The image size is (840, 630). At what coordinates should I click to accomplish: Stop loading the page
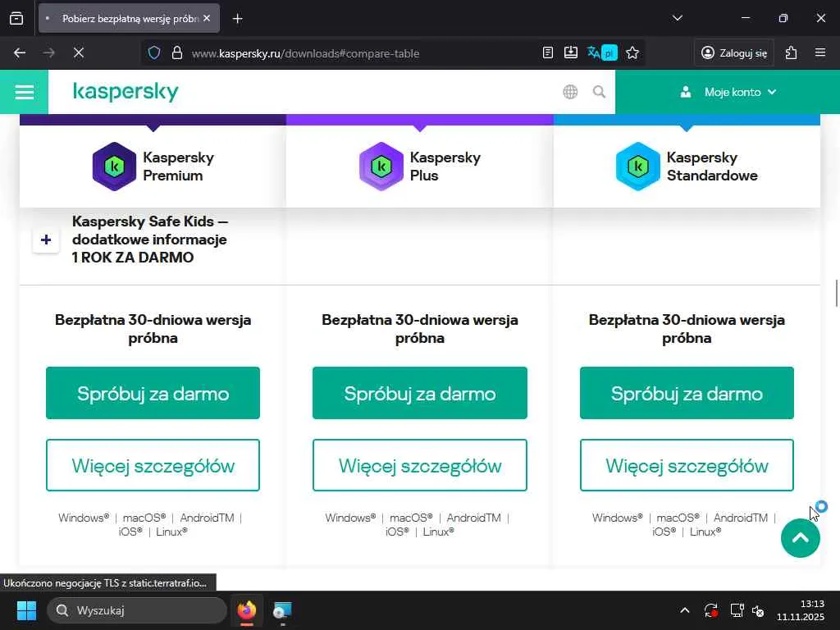pos(79,53)
